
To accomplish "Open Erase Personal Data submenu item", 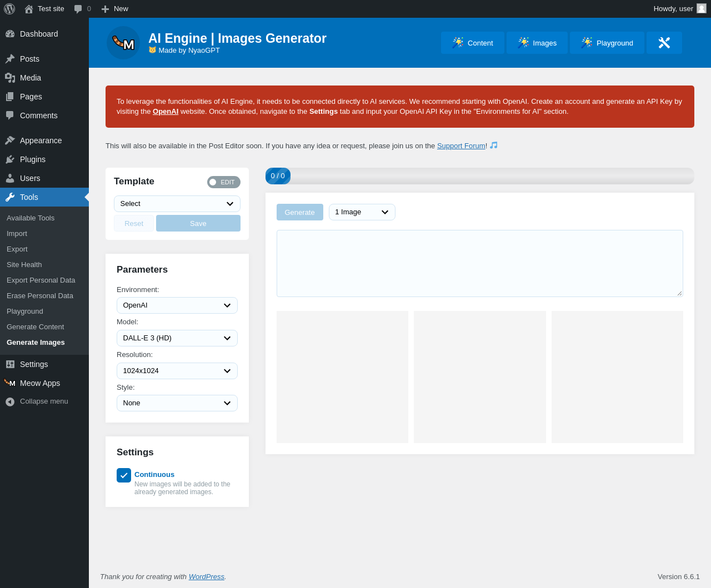I will 40,296.
